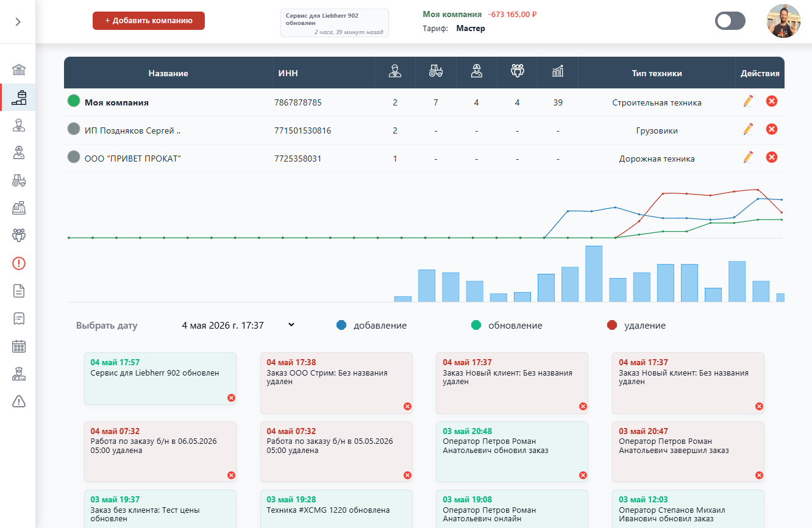Open the tractor machinery sidebar icon
Viewport: 812px width, 528px height.
point(19,180)
